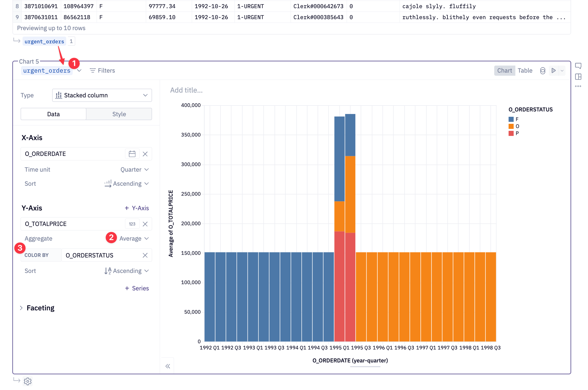This screenshot has height=390, width=588.
Task: Click the + Series link
Action: click(x=137, y=288)
